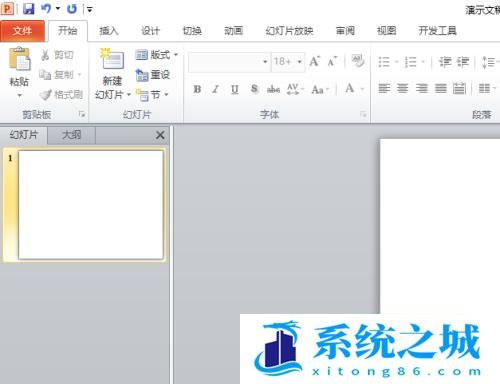The image size is (500, 384).
Task: Open the Clipboard group dialog launcher
Action: coord(82,115)
